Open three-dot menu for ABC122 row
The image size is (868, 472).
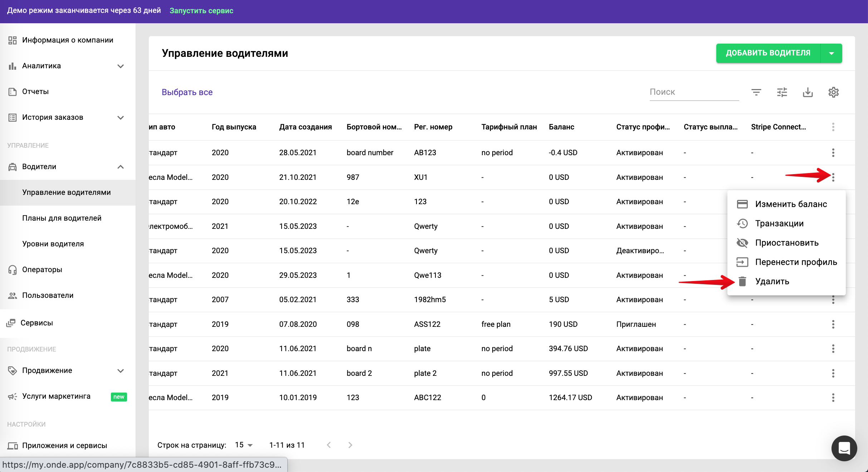coord(833,398)
